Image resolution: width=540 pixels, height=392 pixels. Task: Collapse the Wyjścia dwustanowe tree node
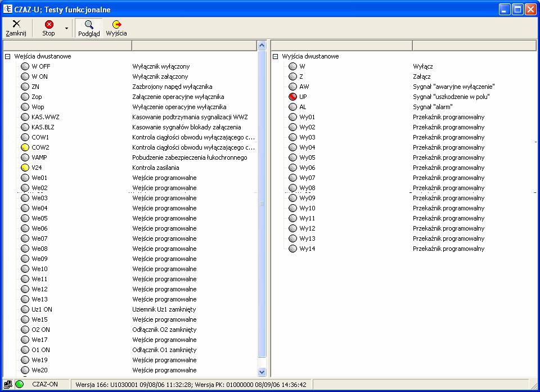pyautogui.click(x=275, y=56)
